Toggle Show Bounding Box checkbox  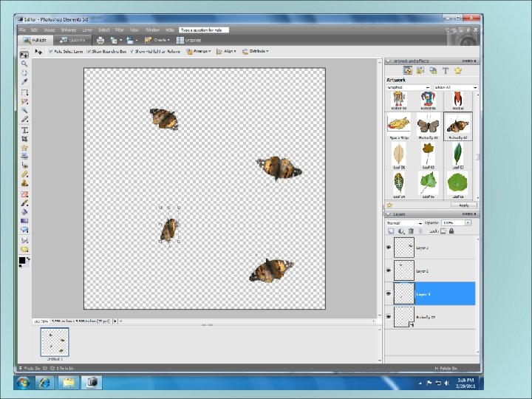click(x=89, y=52)
